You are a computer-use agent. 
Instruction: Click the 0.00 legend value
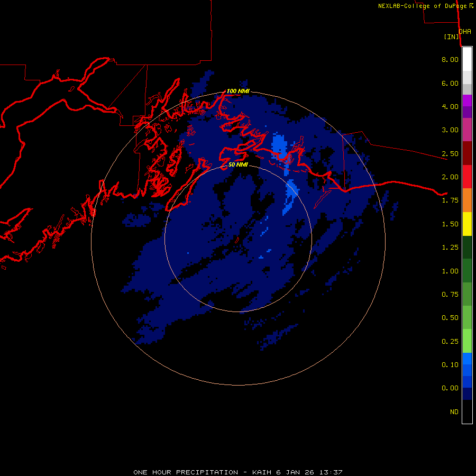coord(450,388)
